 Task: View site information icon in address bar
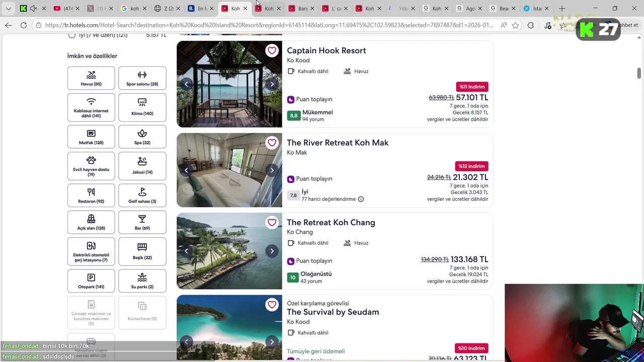pos(39,25)
